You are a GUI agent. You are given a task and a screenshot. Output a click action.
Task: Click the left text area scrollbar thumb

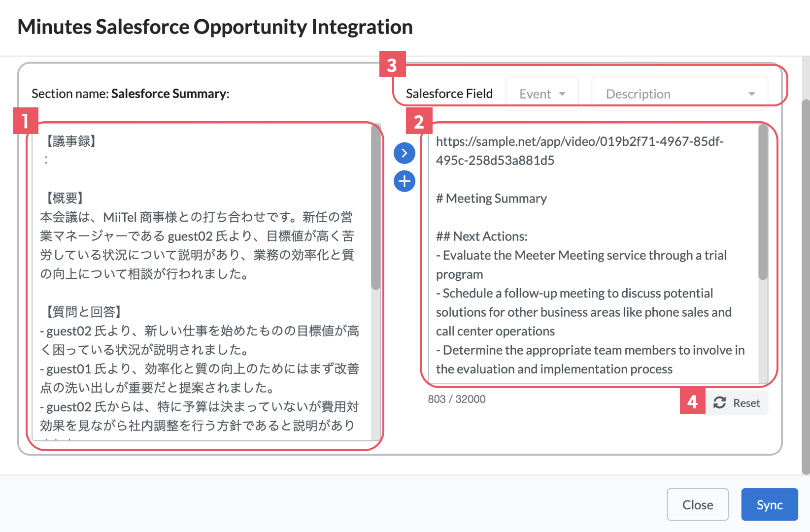pyautogui.click(x=376, y=207)
